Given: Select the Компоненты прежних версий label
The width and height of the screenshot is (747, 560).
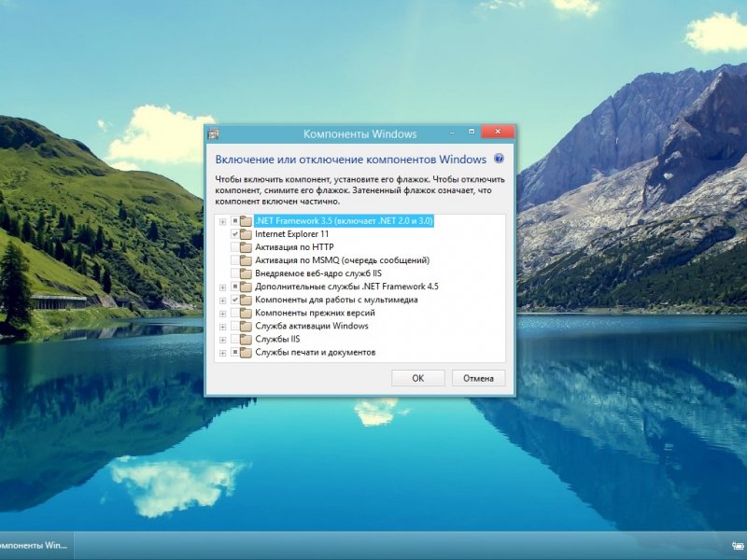Looking at the screenshot, I should pos(315,313).
